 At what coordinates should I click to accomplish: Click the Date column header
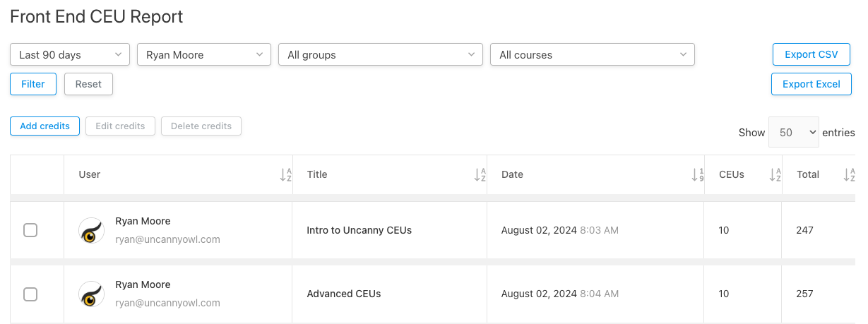coord(513,175)
